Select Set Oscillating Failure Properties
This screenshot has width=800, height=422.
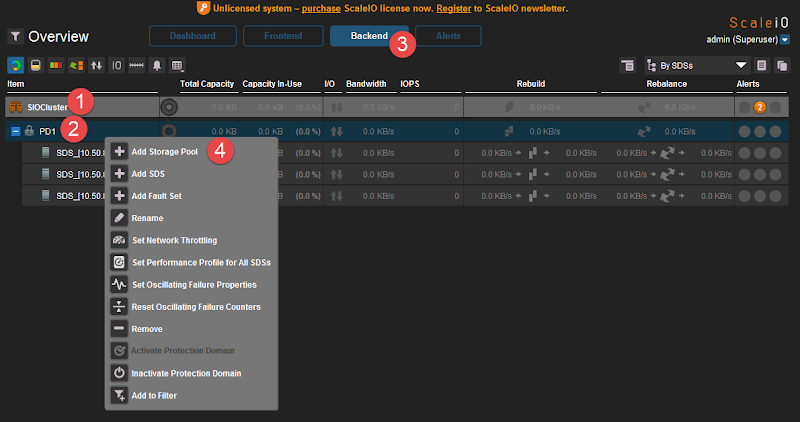point(194,284)
